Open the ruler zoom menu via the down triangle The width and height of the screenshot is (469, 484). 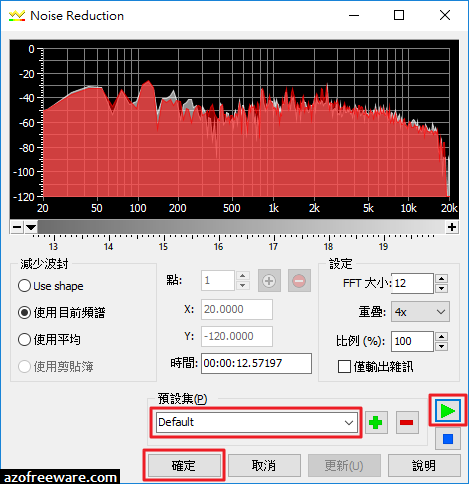coord(31,227)
